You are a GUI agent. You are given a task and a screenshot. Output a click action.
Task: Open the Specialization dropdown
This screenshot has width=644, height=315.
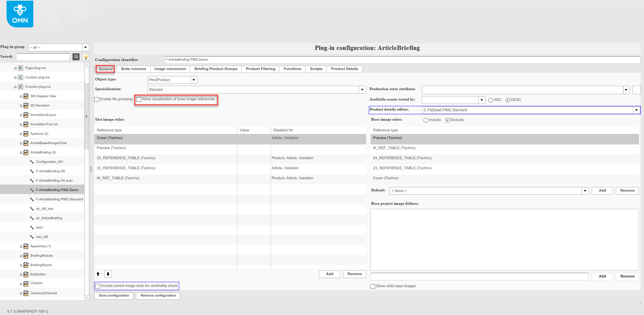coord(362,89)
